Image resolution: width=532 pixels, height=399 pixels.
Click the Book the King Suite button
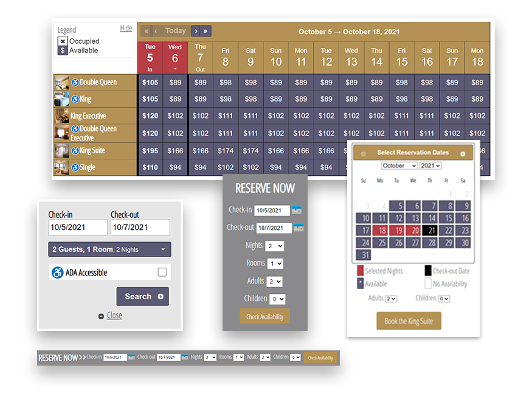[409, 321]
